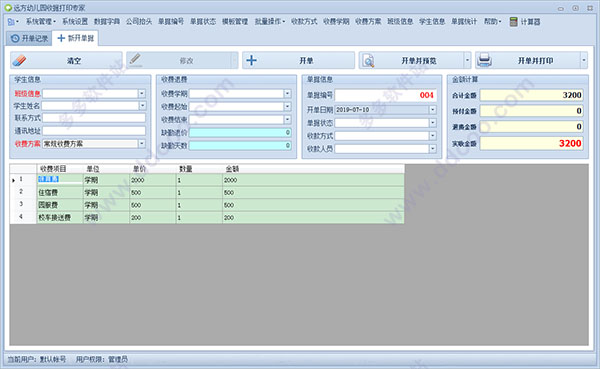Open the 收款人员 dropdown
The width and height of the screenshot is (600, 369).
[x=433, y=149]
